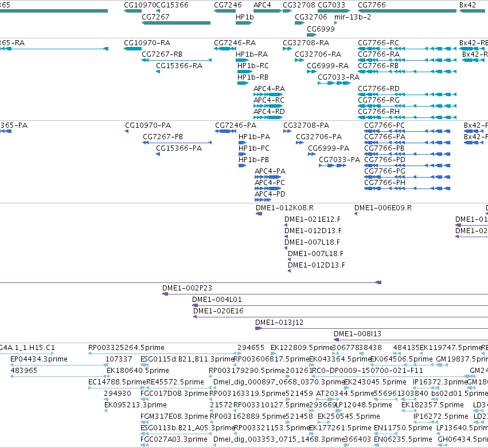Click the DME1-004L01 clone label
488x448 pixels.
[217, 300]
